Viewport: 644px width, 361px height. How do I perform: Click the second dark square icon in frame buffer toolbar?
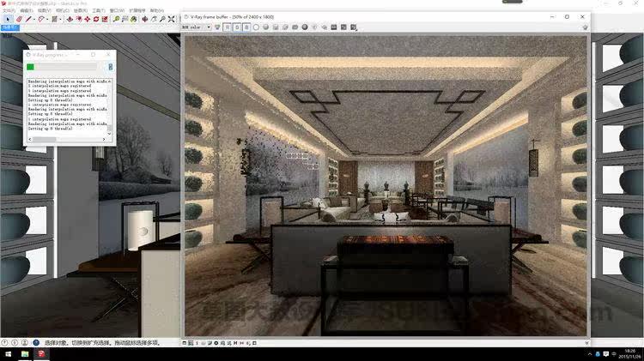343,27
